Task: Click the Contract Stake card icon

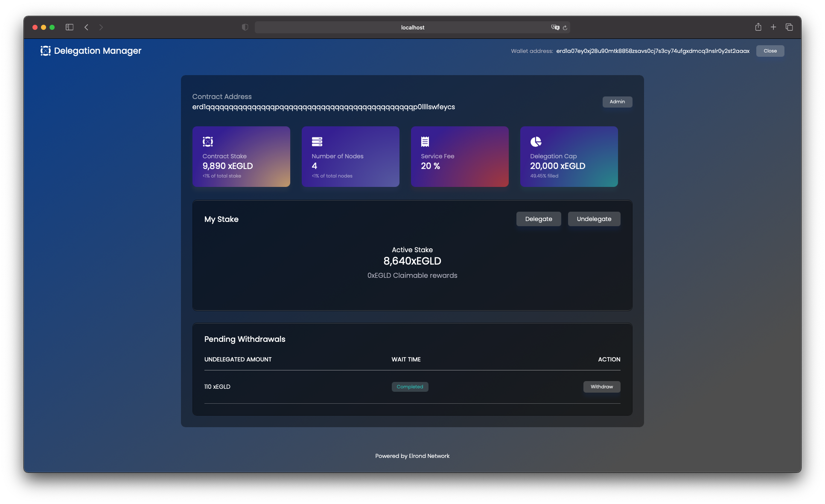Action: click(208, 141)
